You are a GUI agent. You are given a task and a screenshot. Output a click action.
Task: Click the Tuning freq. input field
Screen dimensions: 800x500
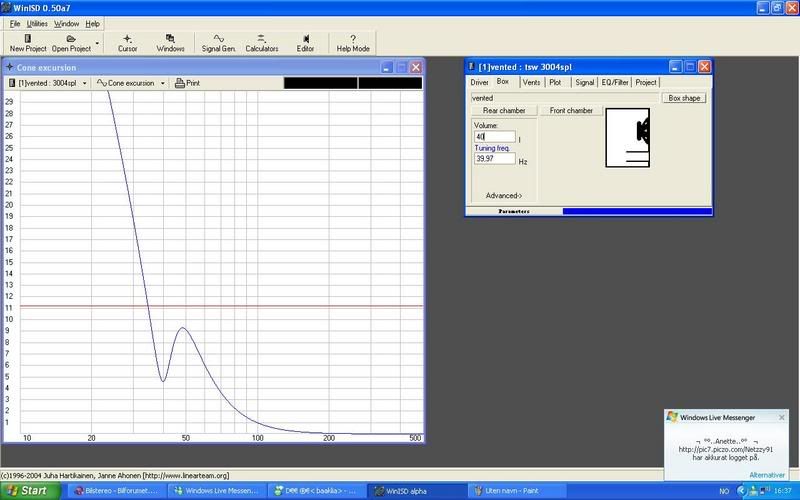click(494, 158)
